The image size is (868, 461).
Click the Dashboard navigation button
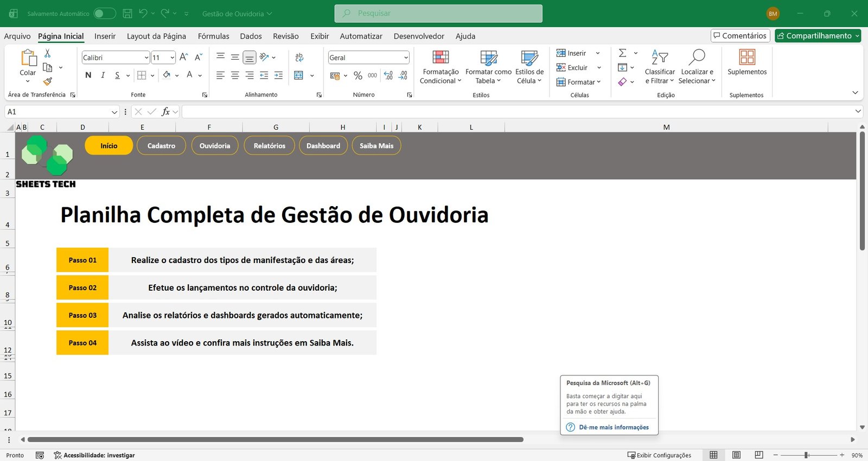(x=323, y=145)
